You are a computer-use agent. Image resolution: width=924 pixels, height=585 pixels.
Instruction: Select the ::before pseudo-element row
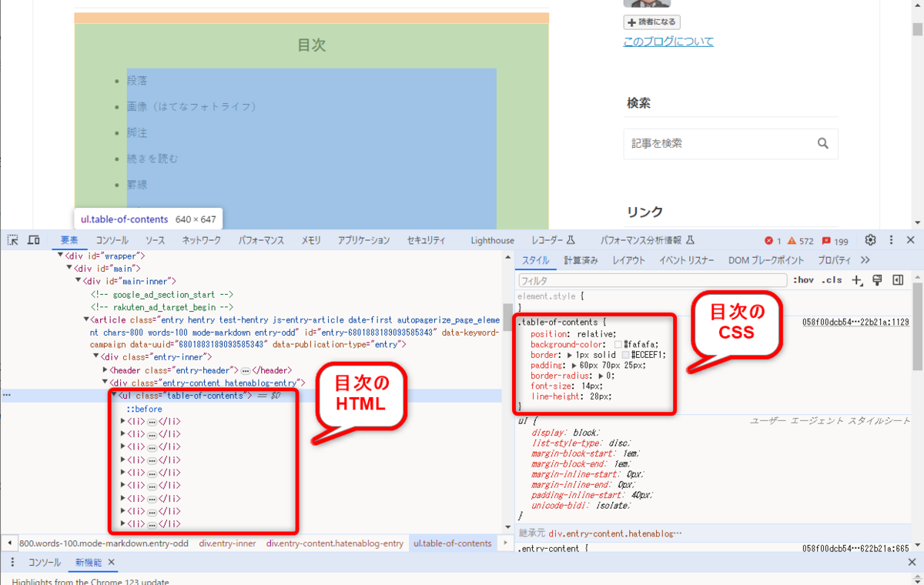coord(144,408)
